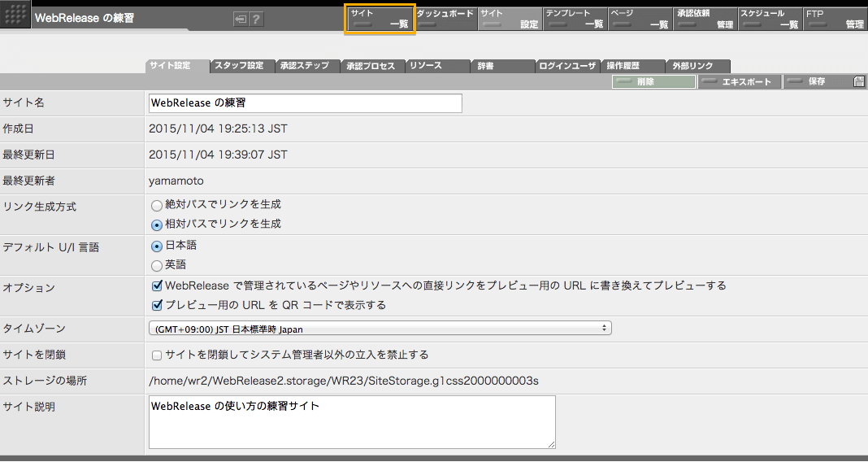
Task: Switch to the サイト設定 tab
Action: (177, 65)
